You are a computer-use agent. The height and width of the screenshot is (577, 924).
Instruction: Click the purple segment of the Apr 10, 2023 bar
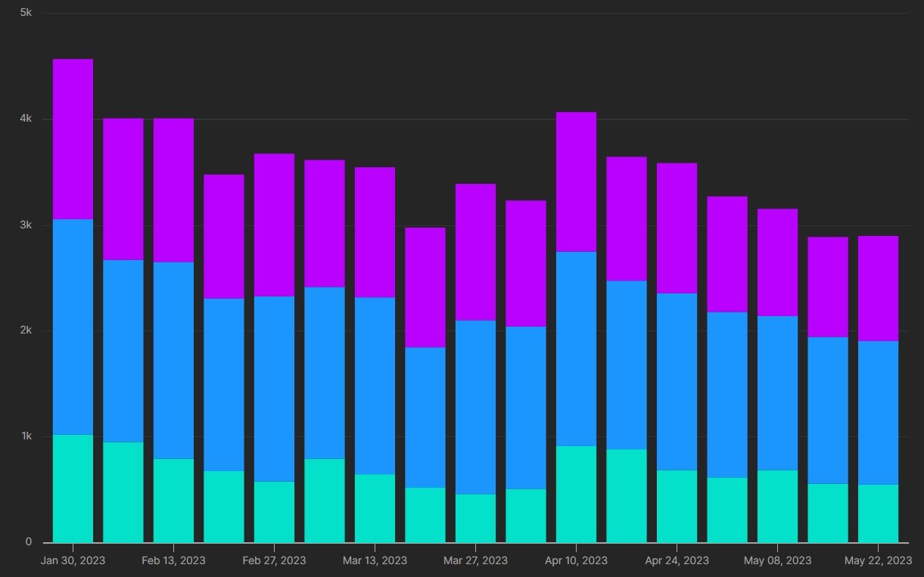click(x=576, y=181)
